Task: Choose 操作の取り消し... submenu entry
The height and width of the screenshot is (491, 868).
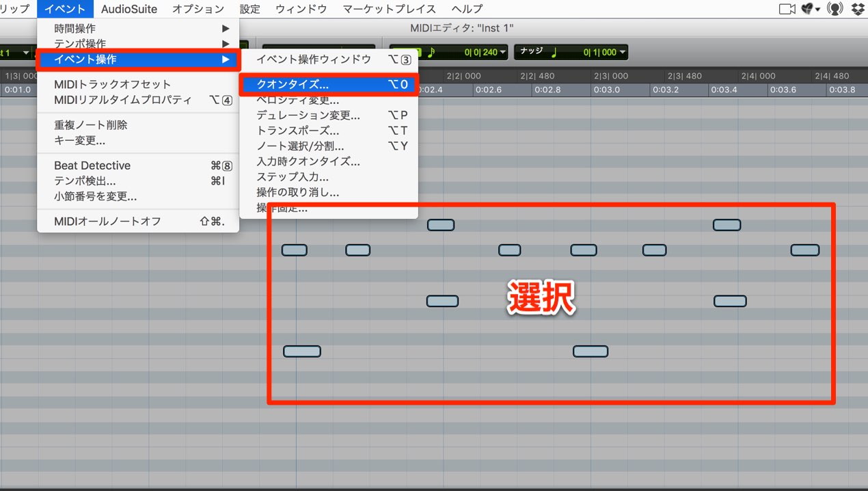Action: [x=329, y=193]
